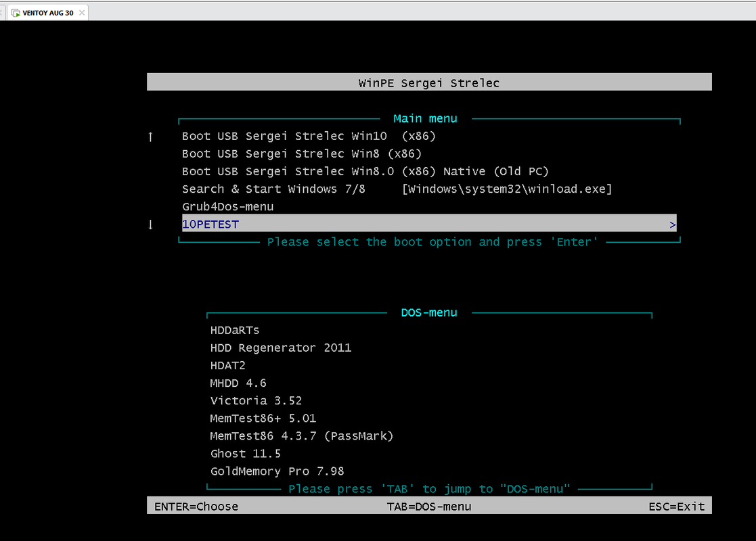This screenshot has height=541, width=756.
Task: Open the Grub4Dos-menu entry
Action: click(227, 207)
